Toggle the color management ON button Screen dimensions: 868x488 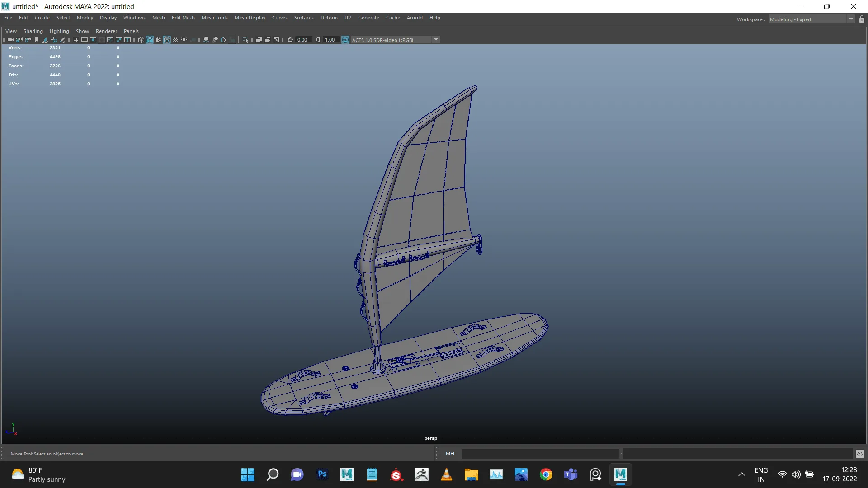[345, 40]
